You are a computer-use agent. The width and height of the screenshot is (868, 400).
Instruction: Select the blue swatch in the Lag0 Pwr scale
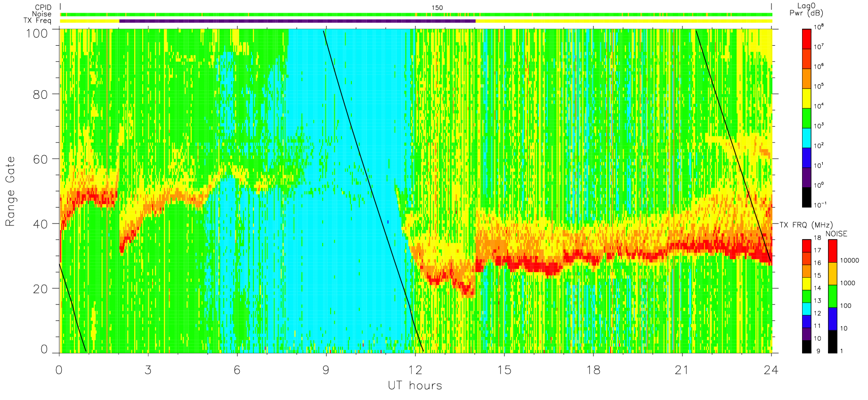point(807,158)
